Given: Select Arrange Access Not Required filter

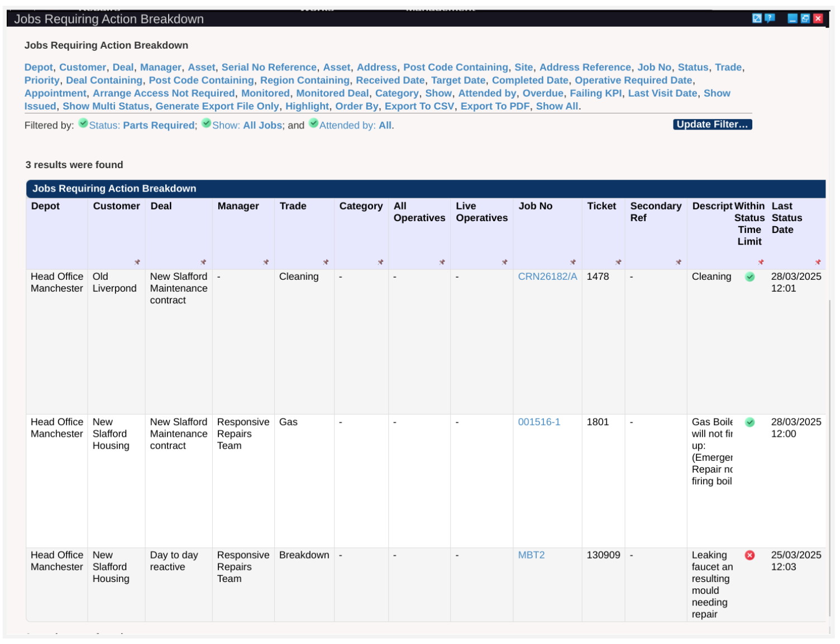Looking at the screenshot, I should pos(164,93).
